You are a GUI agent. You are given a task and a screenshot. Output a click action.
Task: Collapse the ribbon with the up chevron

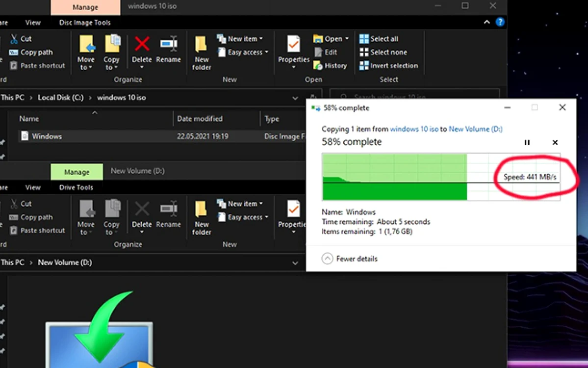(487, 22)
